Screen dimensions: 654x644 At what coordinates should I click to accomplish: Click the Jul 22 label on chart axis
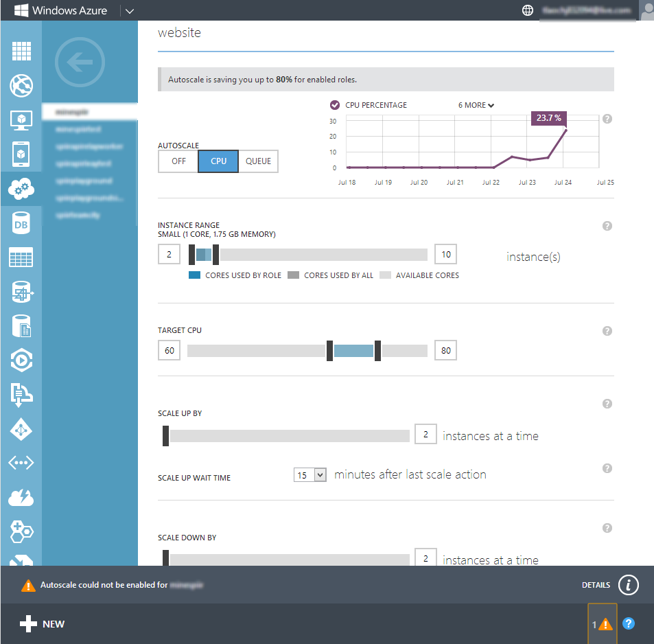click(x=491, y=183)
